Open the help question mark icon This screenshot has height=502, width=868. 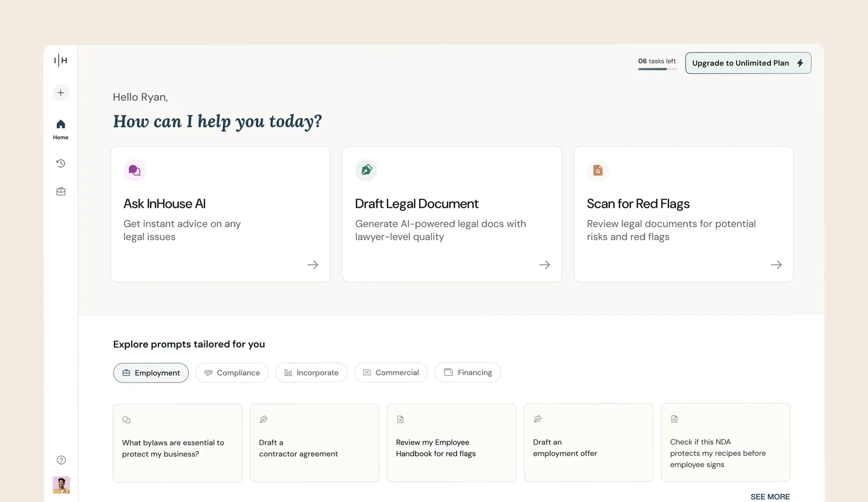61,460
